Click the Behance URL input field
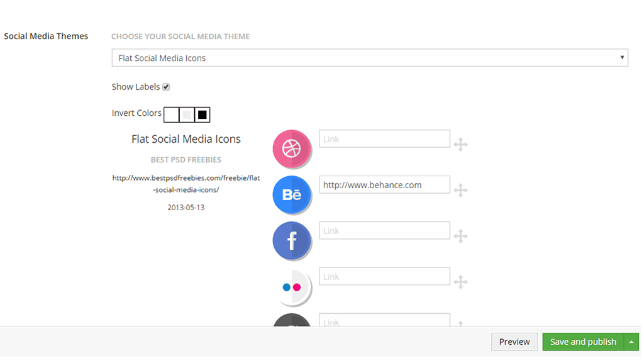 point(384,185)
